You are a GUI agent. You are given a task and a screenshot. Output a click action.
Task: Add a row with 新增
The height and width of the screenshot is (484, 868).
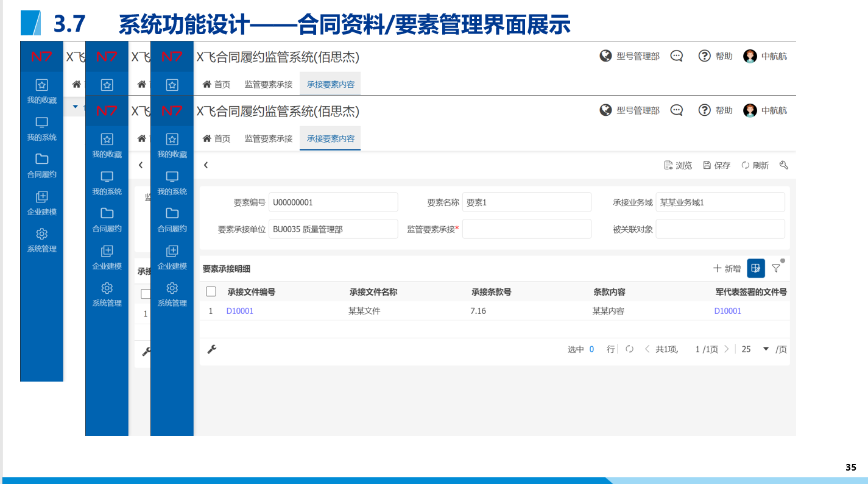[x=727, y=268]
